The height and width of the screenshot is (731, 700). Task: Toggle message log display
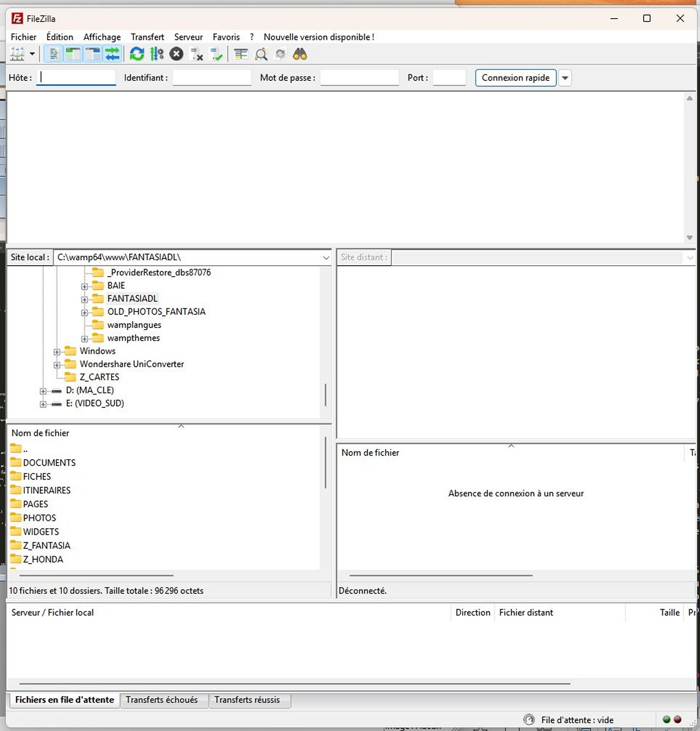54,54
